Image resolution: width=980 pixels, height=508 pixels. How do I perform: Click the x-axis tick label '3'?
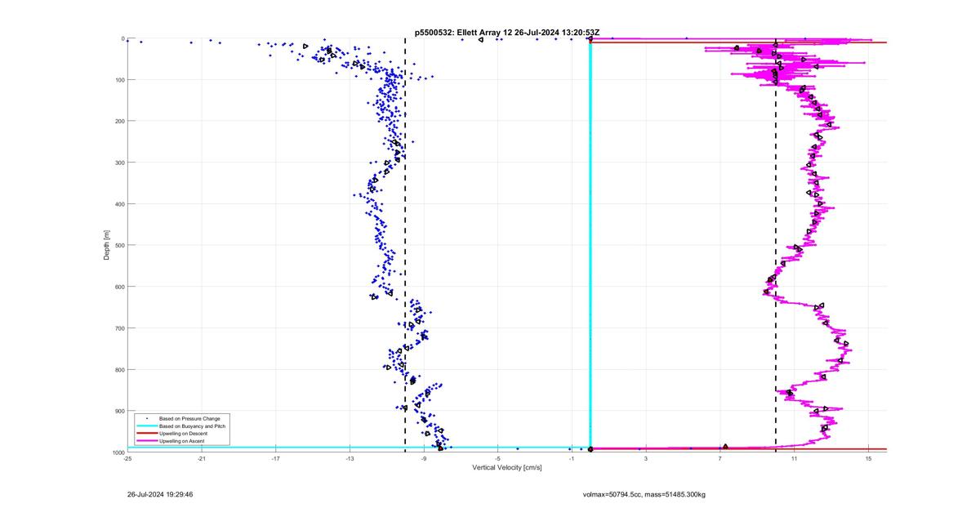coord(646,458)
